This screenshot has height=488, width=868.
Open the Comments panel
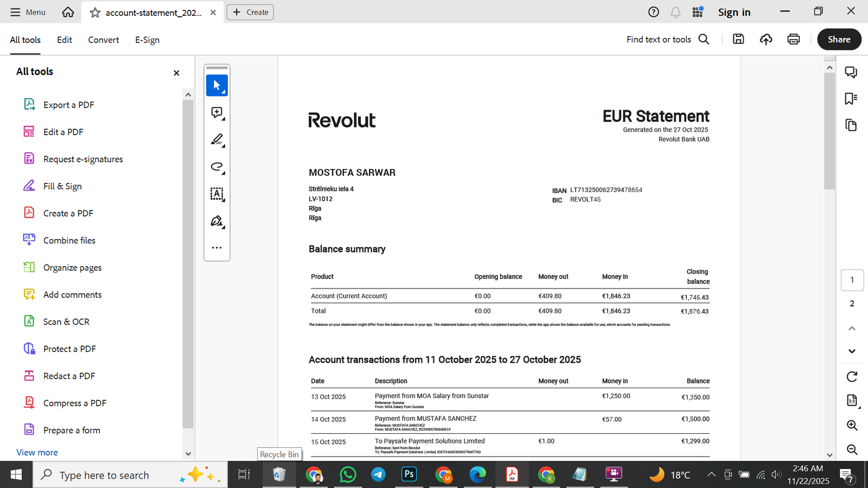[851, 72]
